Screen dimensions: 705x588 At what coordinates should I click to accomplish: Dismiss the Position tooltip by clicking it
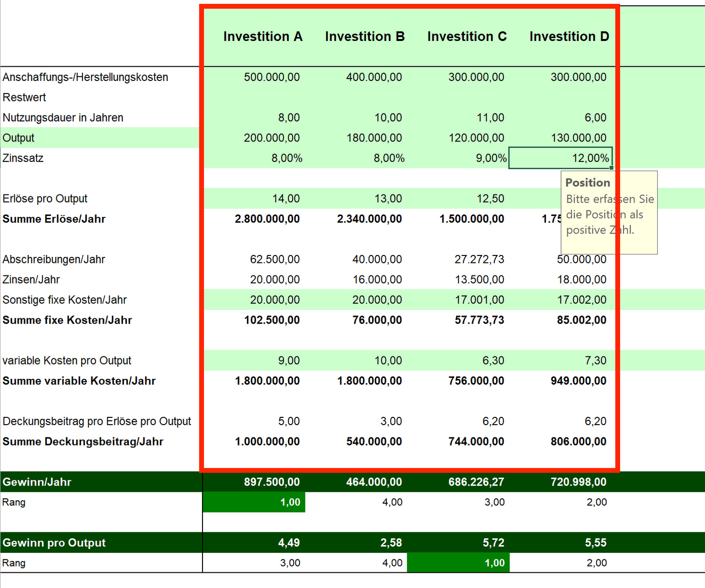click(609, 213)
